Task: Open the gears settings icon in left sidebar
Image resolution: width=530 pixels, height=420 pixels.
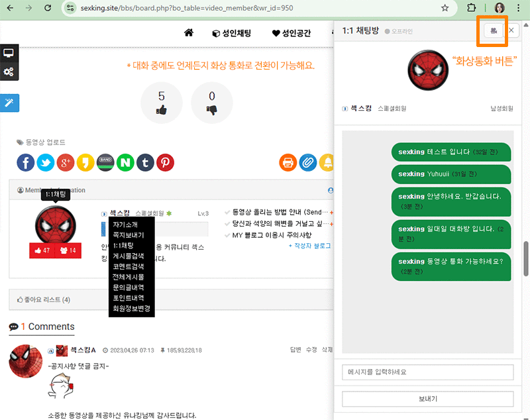Action: pos(9,72)
